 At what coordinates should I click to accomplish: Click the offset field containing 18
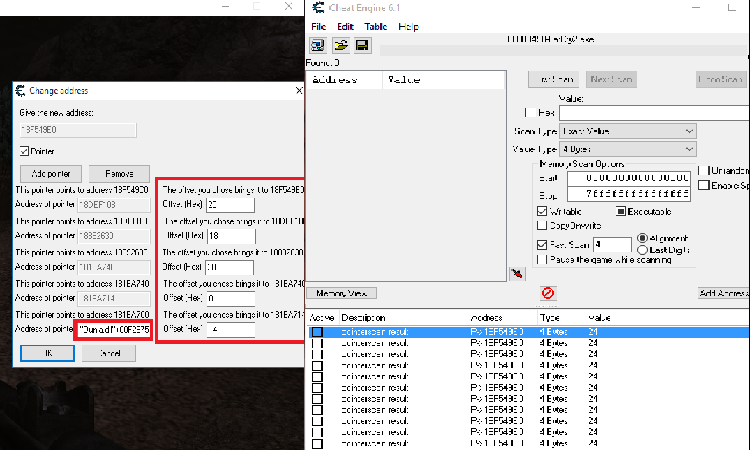point(231,236)
